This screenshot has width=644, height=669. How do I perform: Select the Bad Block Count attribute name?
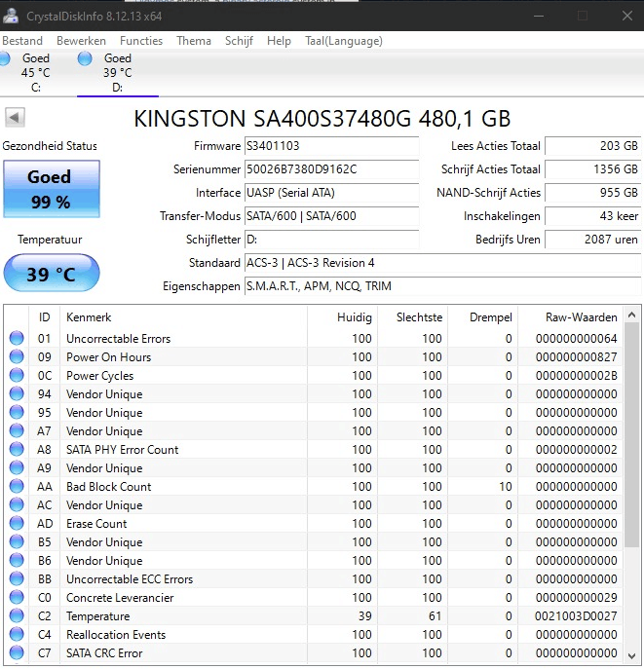(x=108, y=486)
